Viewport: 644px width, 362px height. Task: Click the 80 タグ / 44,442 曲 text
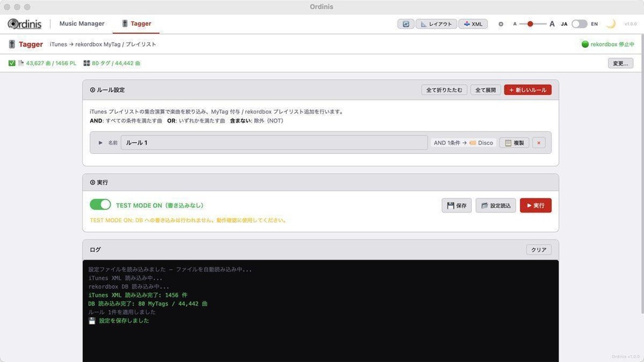(x=116, y=63)
